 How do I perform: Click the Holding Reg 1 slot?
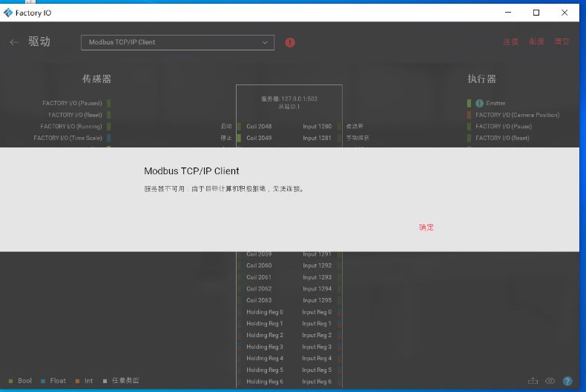(x=265, y=324)
